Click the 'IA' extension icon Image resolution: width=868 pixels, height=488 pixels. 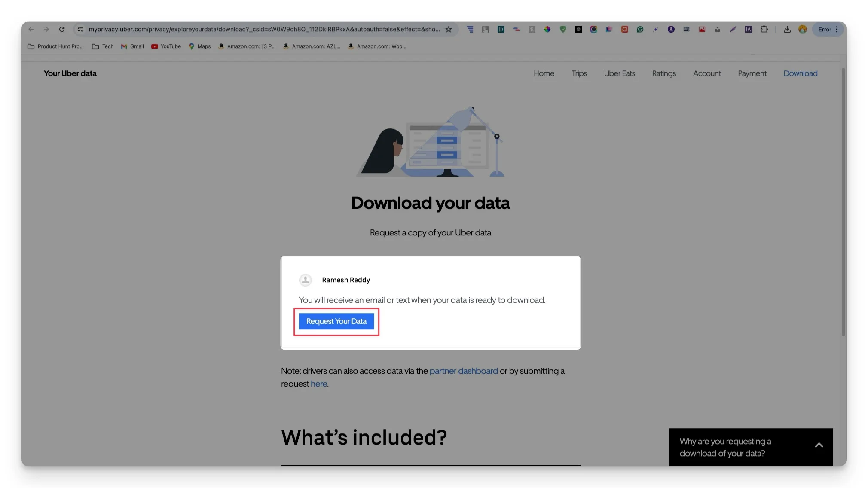749,29
